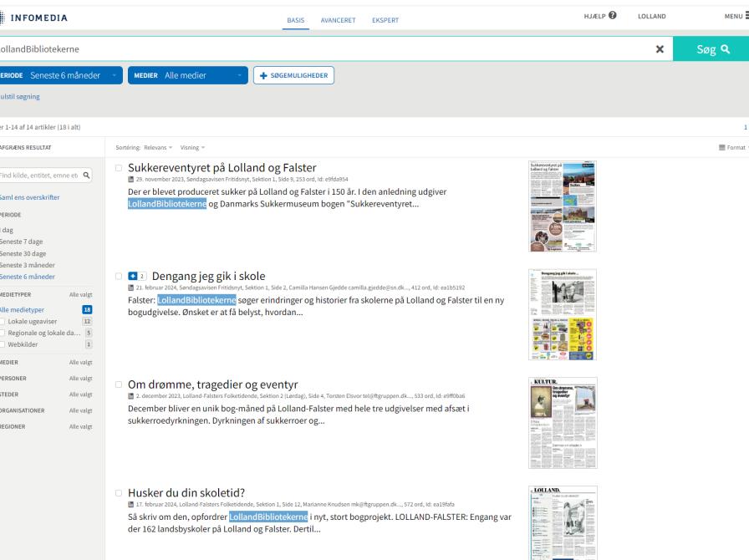Enable the Lokale ugeaviser checkbox
749x560 pixels.
(4, 321)
